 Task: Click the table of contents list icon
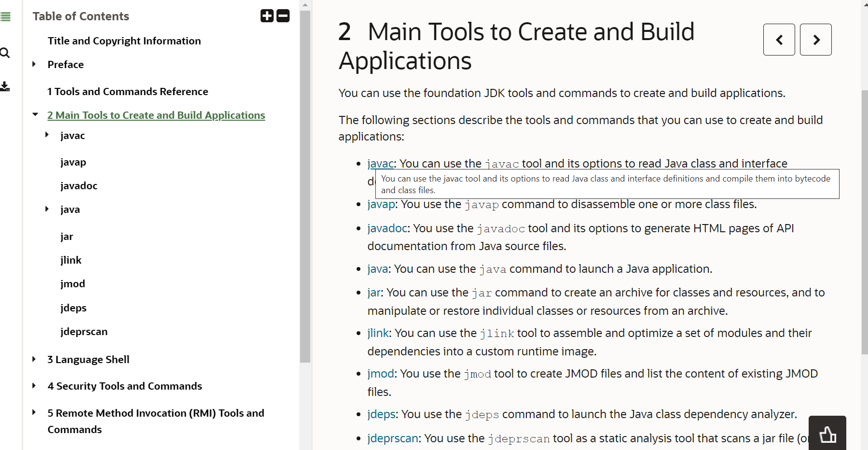[5, 17]
